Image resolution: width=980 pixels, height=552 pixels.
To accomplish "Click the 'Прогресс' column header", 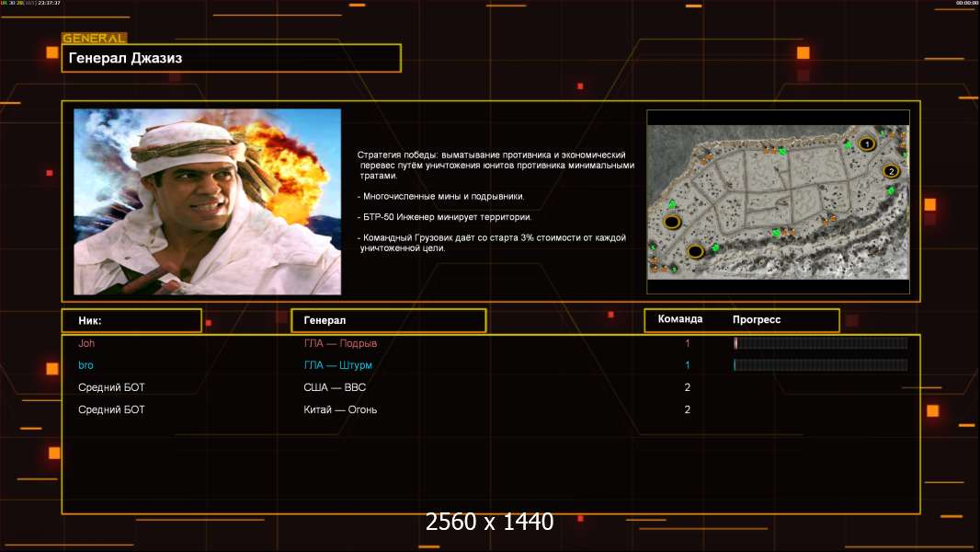I will 757,319.
